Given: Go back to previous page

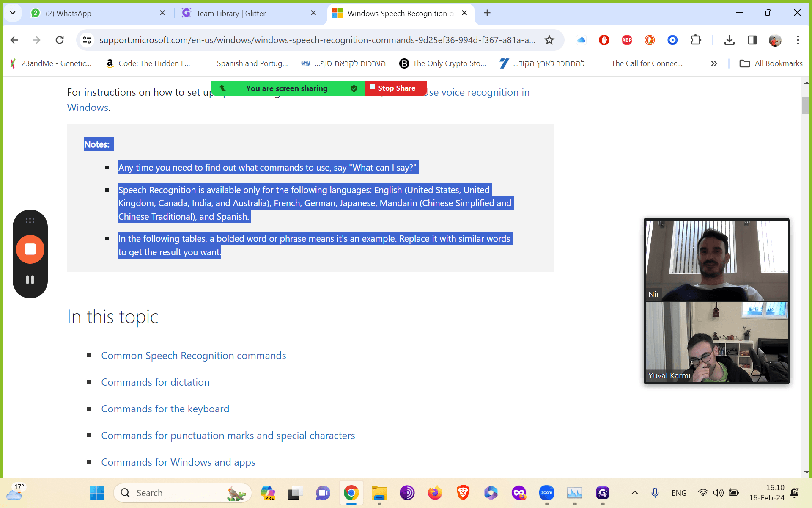Looking at the screenshot, I should [x=14, y=40].
